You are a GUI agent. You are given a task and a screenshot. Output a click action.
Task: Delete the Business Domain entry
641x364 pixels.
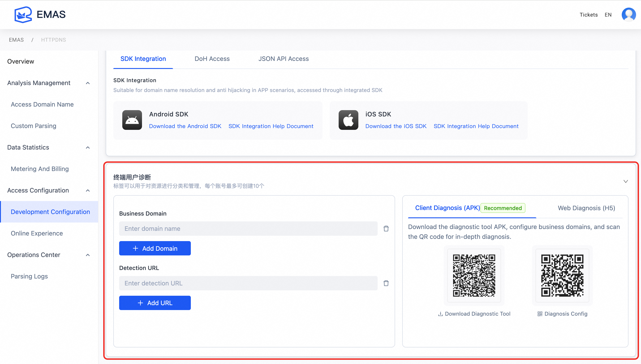pos(386,229)
